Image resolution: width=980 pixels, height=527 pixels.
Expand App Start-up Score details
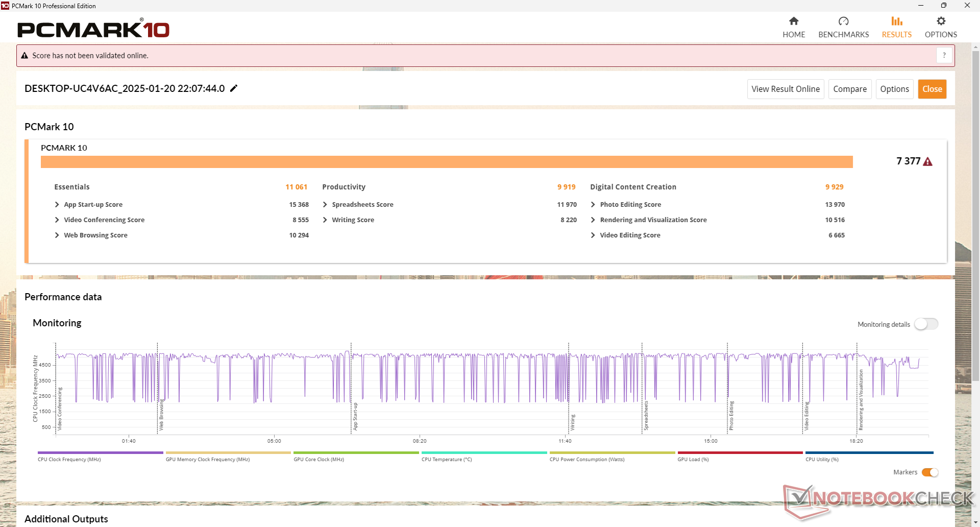click(x=57, y=205)
